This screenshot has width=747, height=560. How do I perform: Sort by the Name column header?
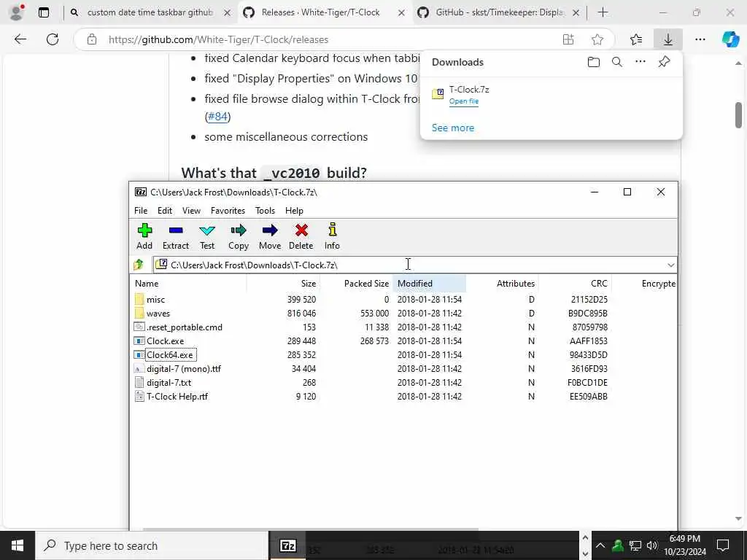point(189,284)
